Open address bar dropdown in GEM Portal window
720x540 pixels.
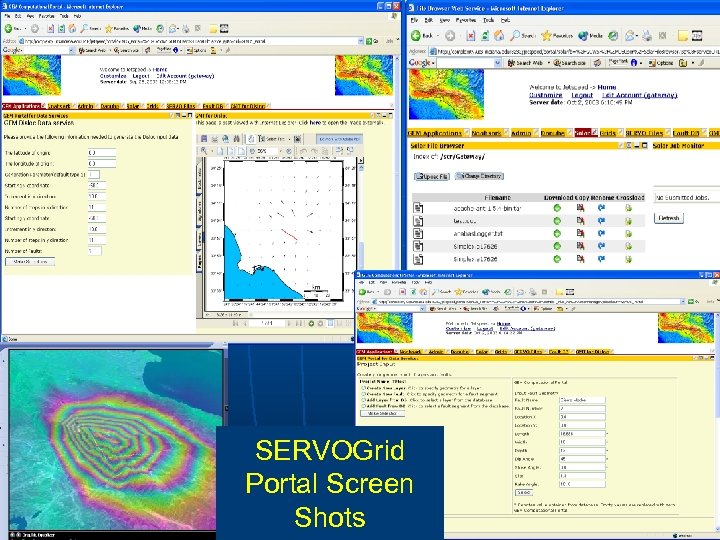pyautogui.click(x=360, y=41)
